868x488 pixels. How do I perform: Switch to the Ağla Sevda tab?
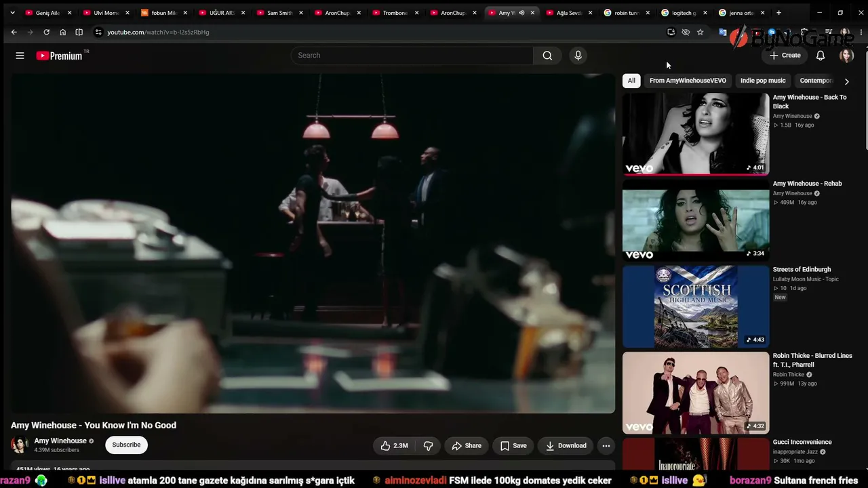click(x=568, y=13)
